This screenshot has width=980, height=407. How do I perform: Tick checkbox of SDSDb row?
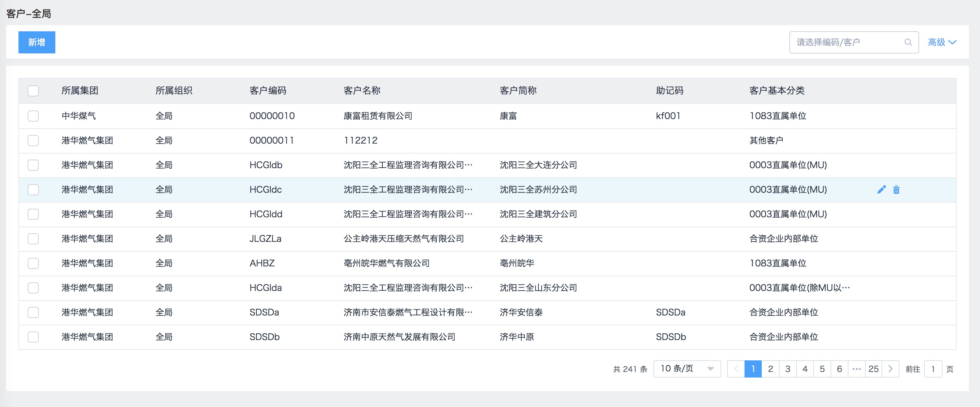pos(33,337)
